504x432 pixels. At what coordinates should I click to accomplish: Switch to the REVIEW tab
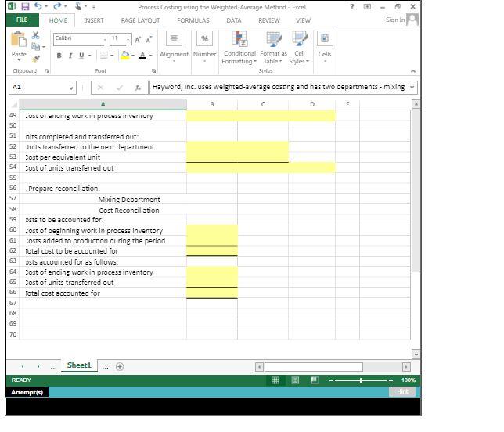click(268, 20)
